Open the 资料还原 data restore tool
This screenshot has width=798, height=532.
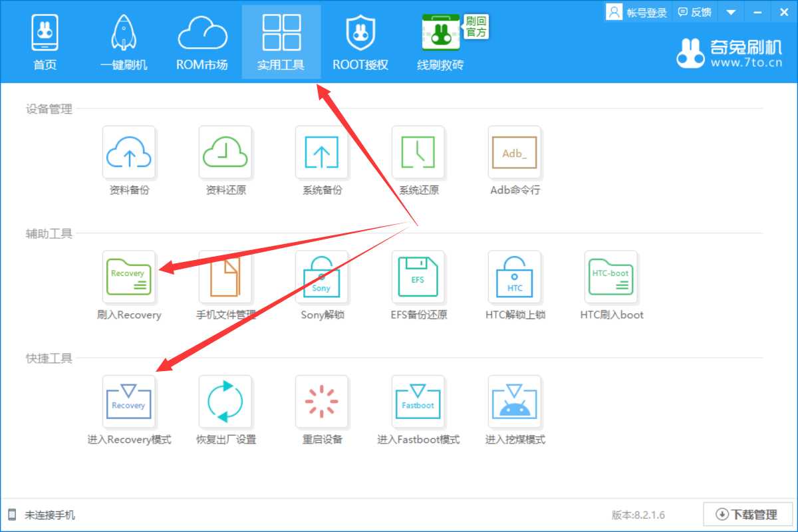pyautogui.click(x=225, y=152)
